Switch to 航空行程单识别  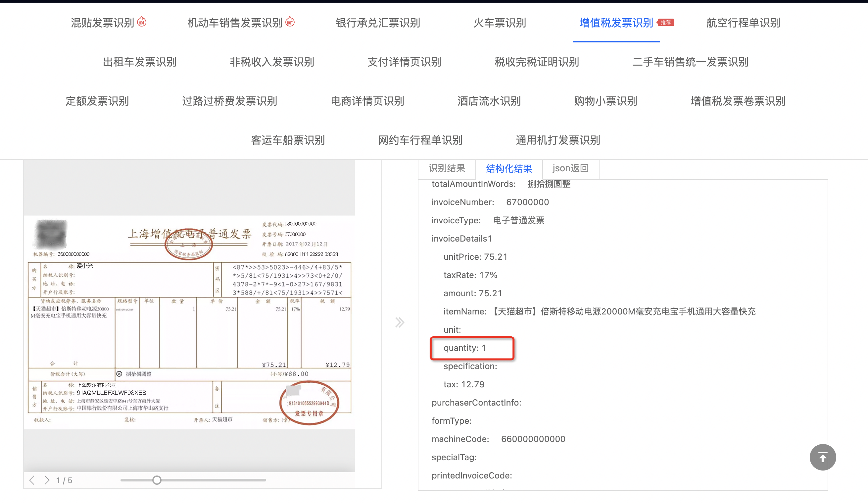point(743,23)
